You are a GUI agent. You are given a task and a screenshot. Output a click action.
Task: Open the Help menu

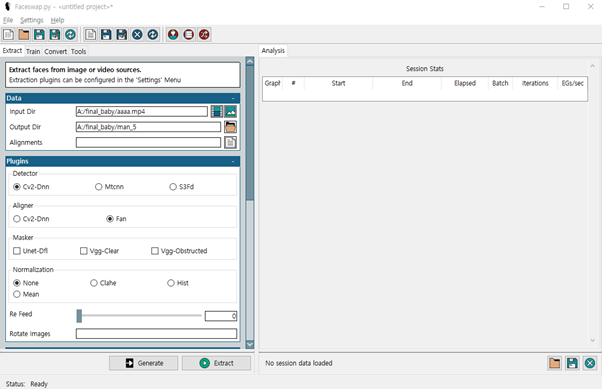[x=58, y=20]
